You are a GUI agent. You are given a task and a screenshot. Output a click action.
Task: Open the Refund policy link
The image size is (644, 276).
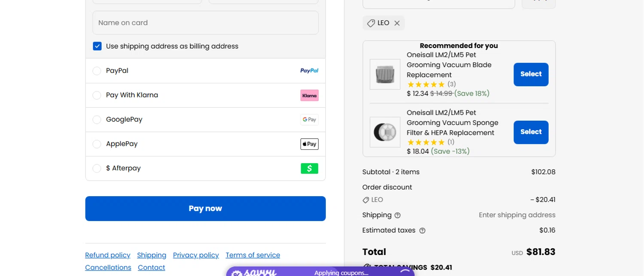click(108, 255)
